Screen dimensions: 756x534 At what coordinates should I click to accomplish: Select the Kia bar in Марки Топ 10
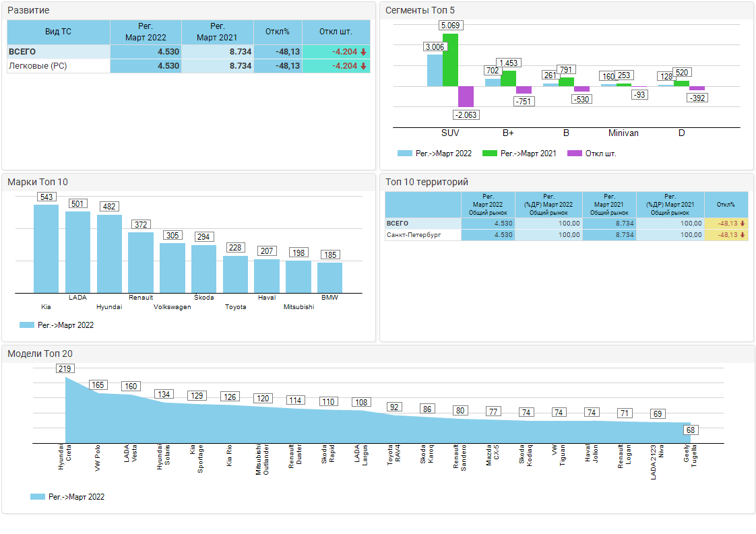[x=46, y=248]
